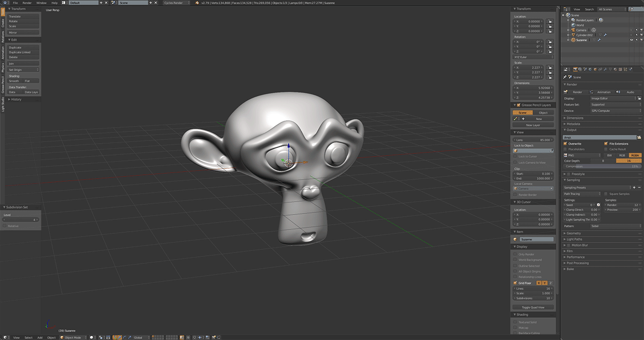Click the Camera object icon in outliner
644x340 pixels.
573,30
